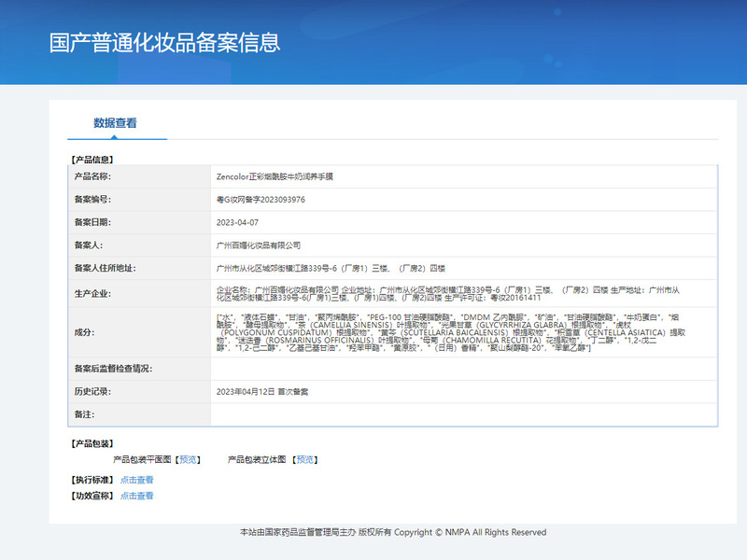Click the history record 2023年04月12日 首次备案
Image resolution: width=747 pixels, height=560 pixels.
pyautogui.click(x=261, y=391)
